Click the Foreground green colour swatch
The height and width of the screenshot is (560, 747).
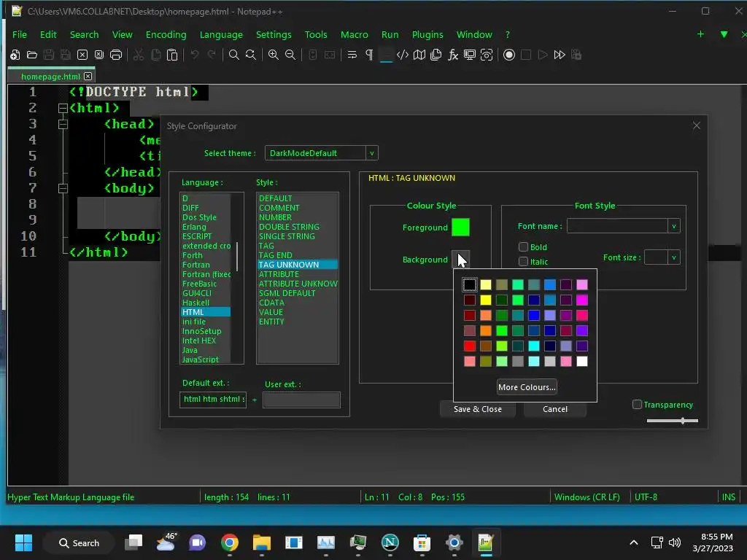[460, 227]
